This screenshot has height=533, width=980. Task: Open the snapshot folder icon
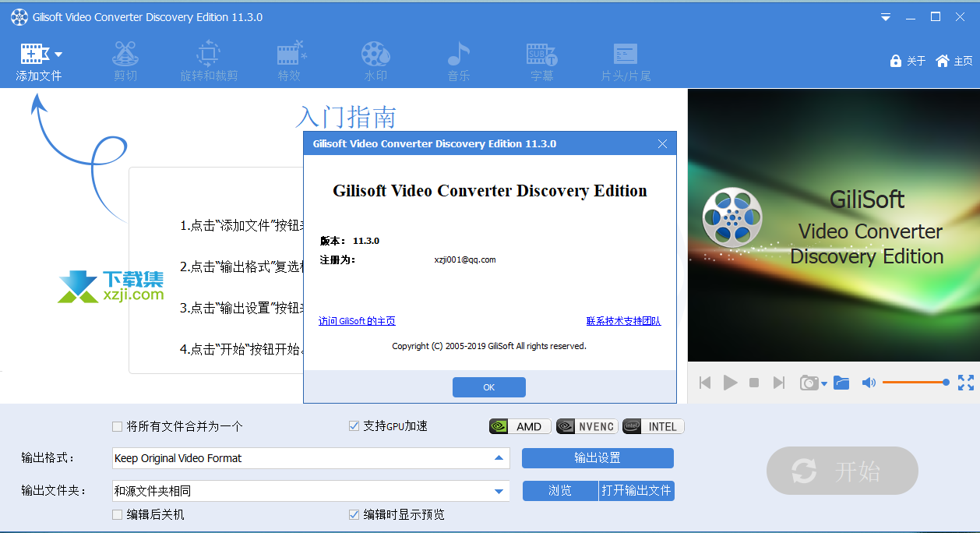841,383
